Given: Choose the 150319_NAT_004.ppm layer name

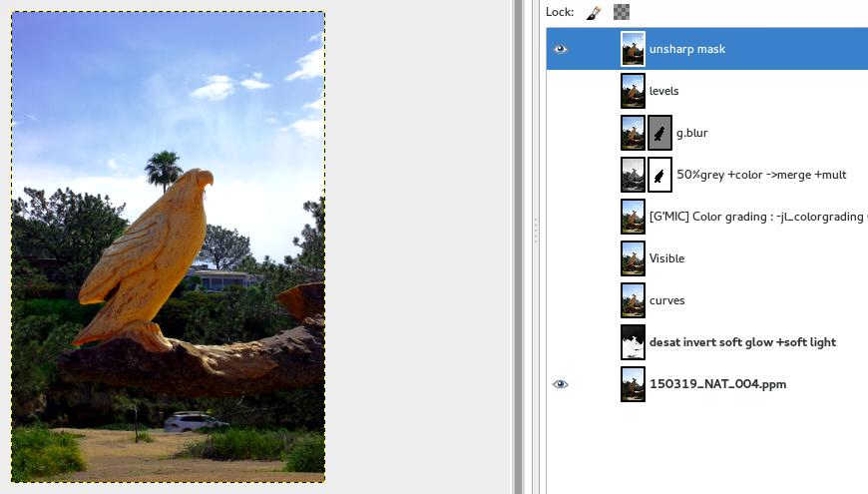Looking at the screenshot, I should (x=717, y=384).
